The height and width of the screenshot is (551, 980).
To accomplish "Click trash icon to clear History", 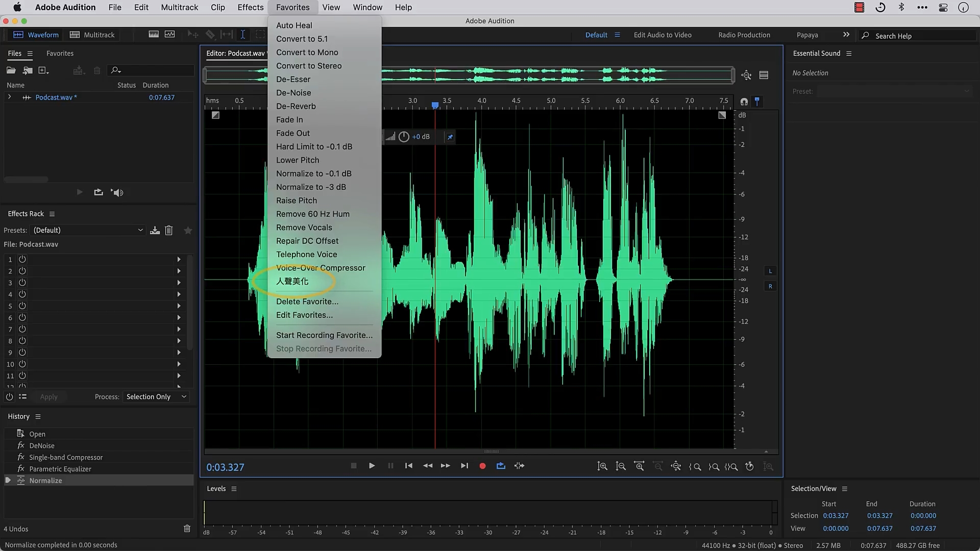I will point(187,529).
